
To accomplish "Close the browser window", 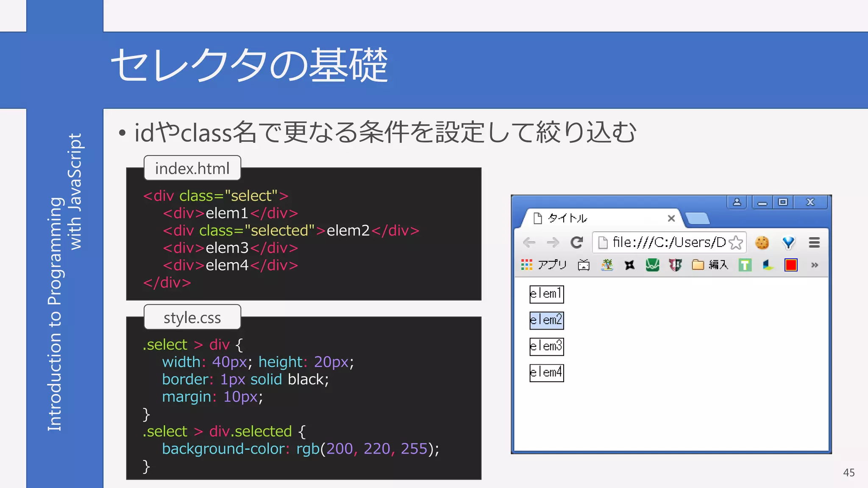I will [x=810, y=202].
